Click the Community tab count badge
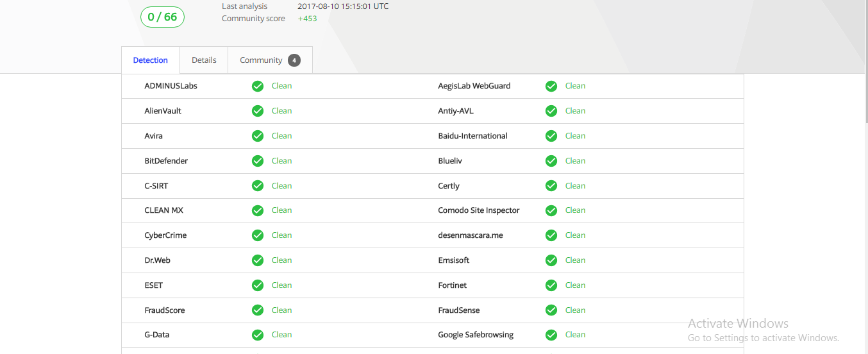Screen dimensions: 868x354 (x=294, y=60)
